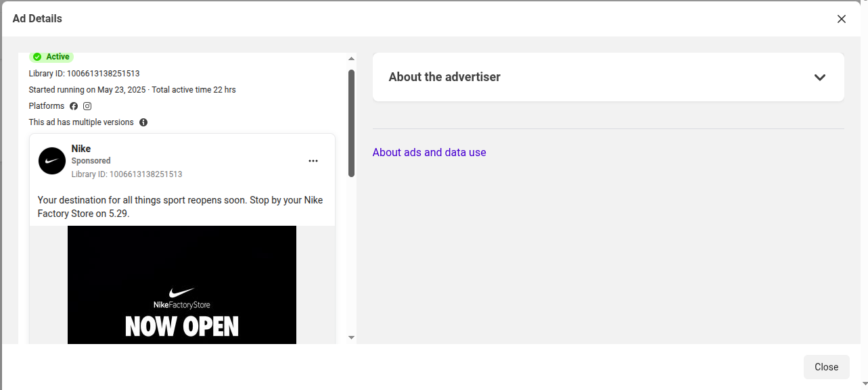Close the Ad Details dialog with X
Image resolution: width=868 pixels, height=390 pixels.
(841, 19)
